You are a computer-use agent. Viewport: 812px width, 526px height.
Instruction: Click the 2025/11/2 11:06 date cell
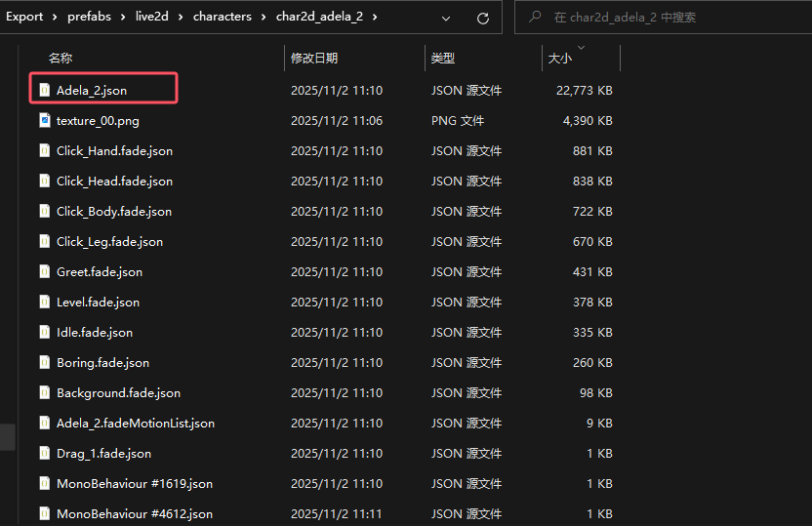(337, 121)
